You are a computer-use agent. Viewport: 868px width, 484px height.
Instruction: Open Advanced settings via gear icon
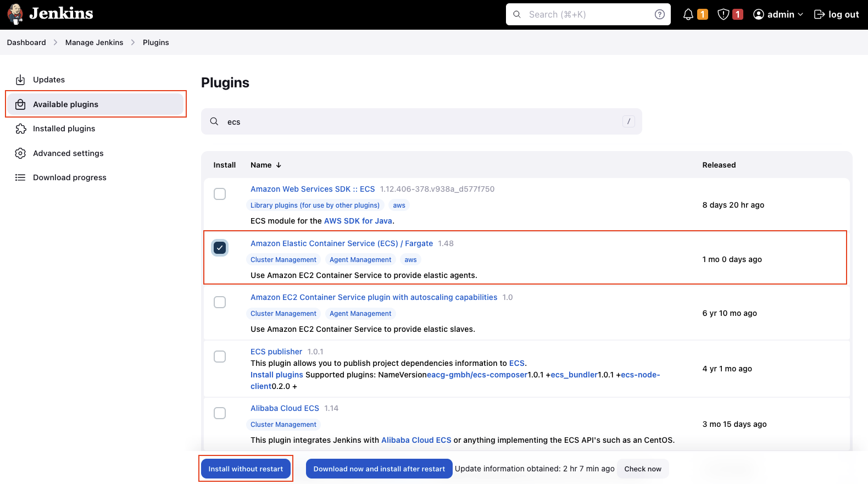[20, 153]
